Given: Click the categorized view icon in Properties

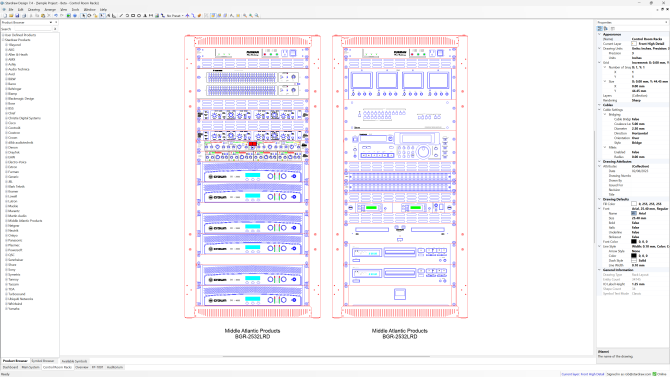Looking at the screenshot, I should coord(600,29).
